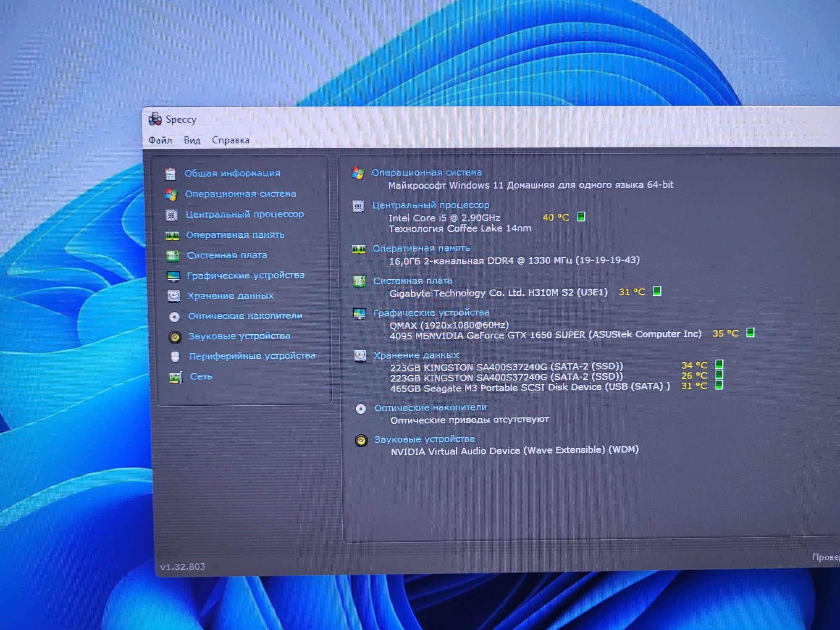The image size is (840, 630).
Task: Open Хранение данных heading in summary
Action: [x=416, y=355]
